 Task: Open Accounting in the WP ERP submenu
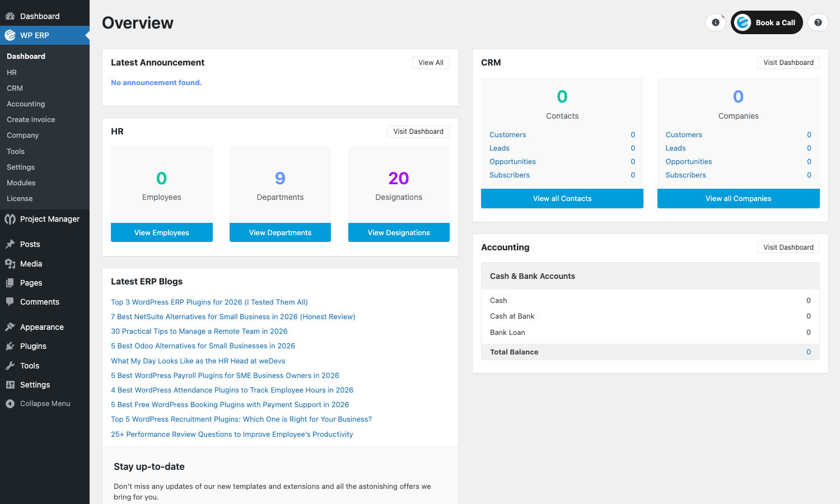click(x=26, y=104)
